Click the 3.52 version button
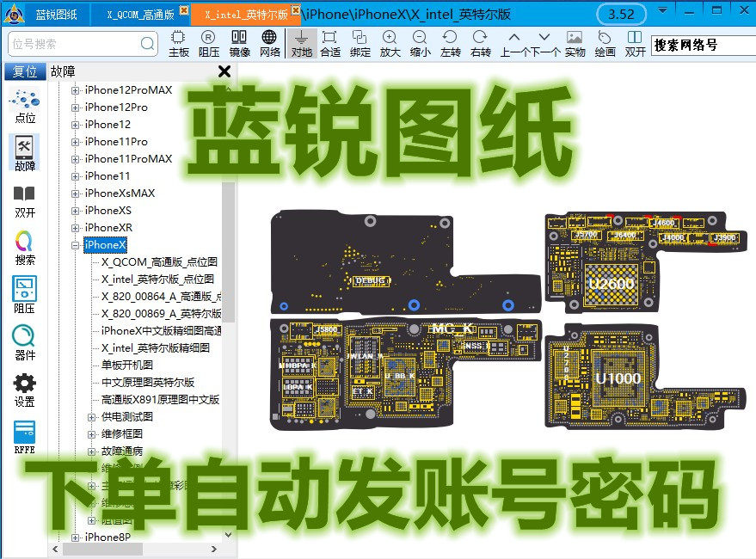This screenshot has width=756, height=559. [x=621, y=15]
